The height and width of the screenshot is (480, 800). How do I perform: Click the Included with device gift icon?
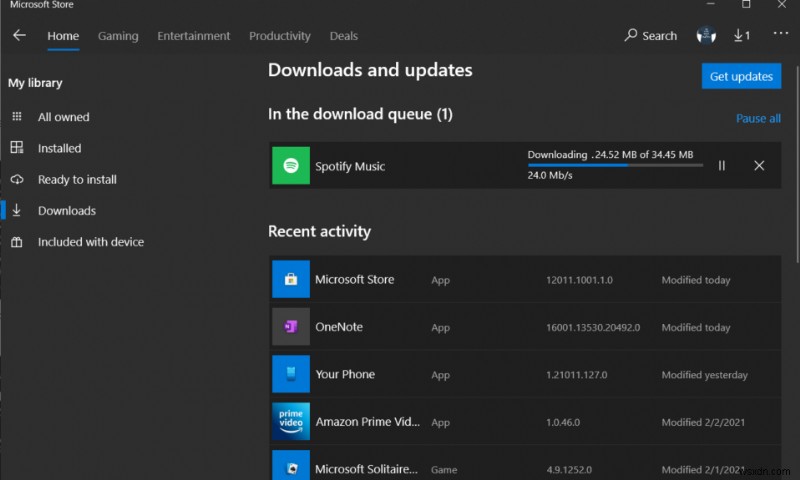pyautogui.click(x=17, y=242)
